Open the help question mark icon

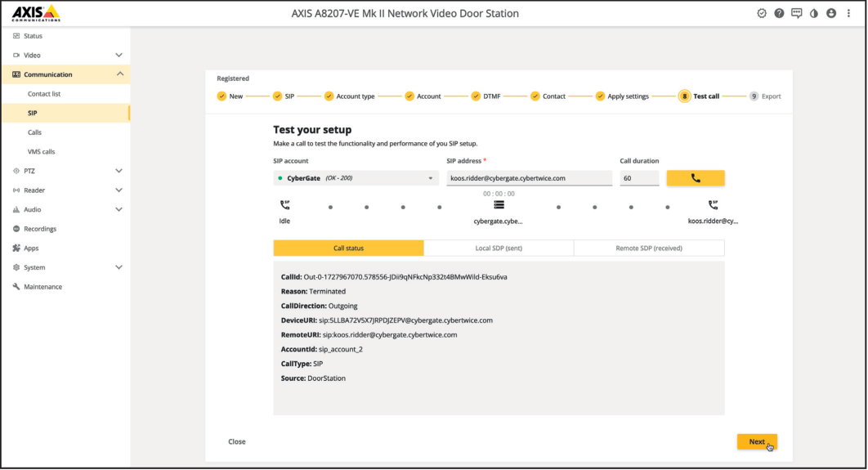(779, 13)
